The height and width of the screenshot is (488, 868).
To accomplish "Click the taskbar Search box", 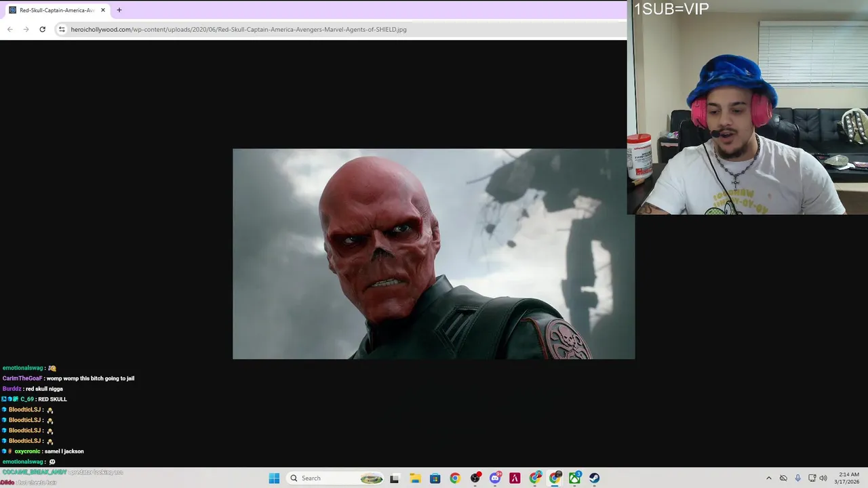I will [336, 478].
